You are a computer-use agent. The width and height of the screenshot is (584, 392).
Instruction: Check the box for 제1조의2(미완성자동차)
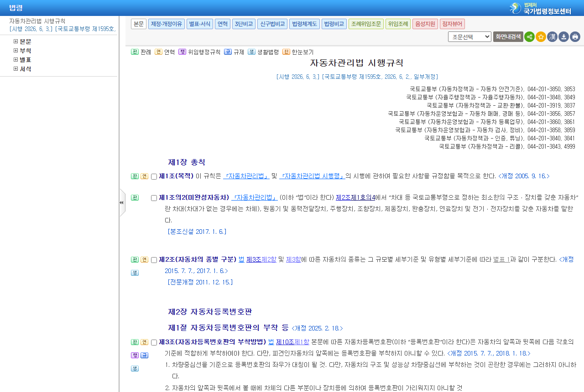tap(154, 198)
